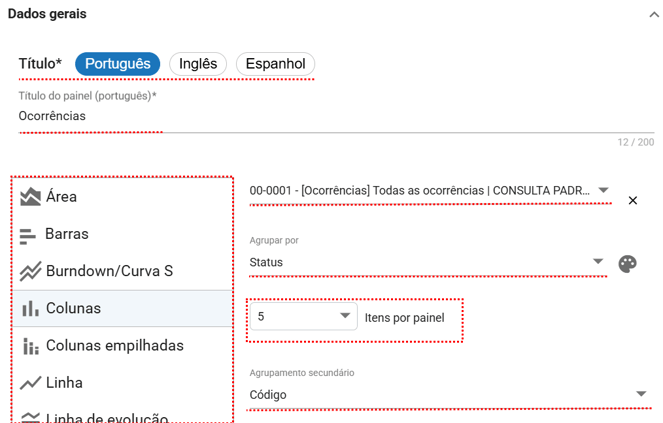Open the Itens por painel dropdown
663x423 pixels.
point(345,317)
